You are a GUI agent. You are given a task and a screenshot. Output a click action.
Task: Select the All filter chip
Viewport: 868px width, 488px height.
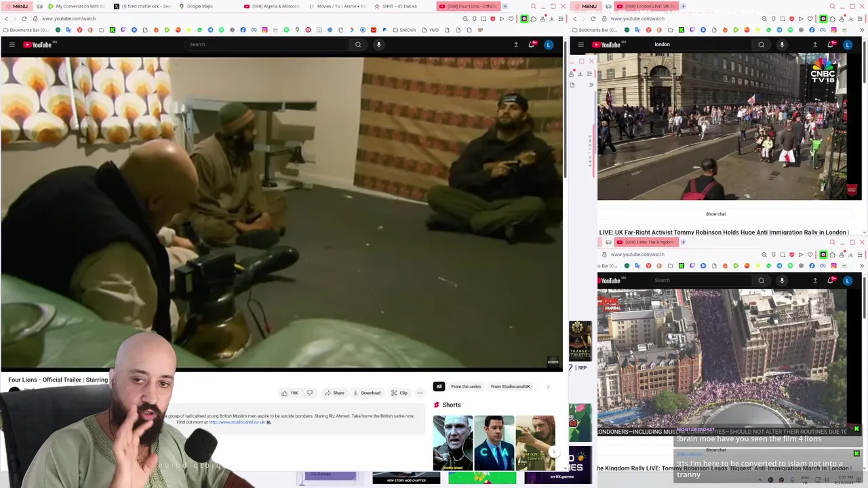click(439, 386)
